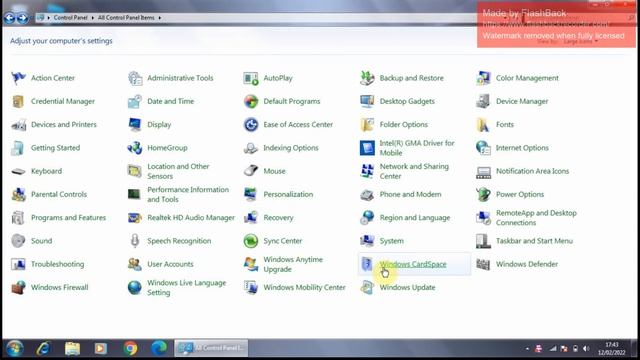Open Taskbar and Start Menu link
Viewport: 640px width, 360px height.
tap(534, 241)
